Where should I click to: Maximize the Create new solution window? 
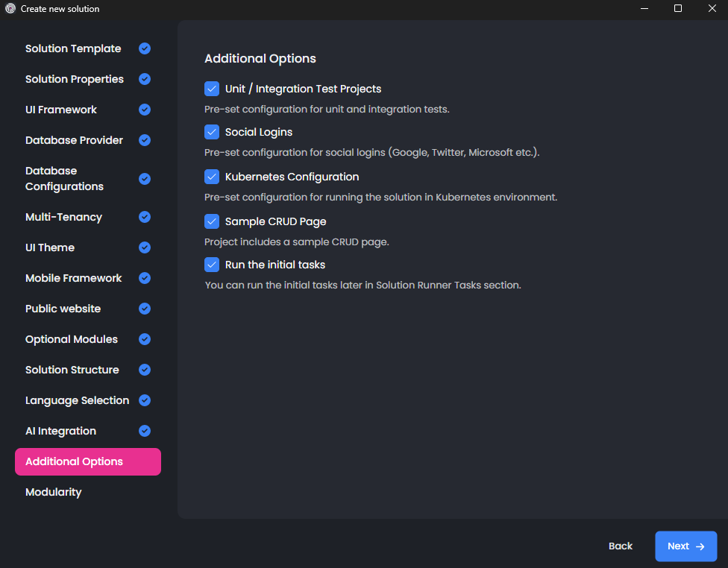point(678,9)
